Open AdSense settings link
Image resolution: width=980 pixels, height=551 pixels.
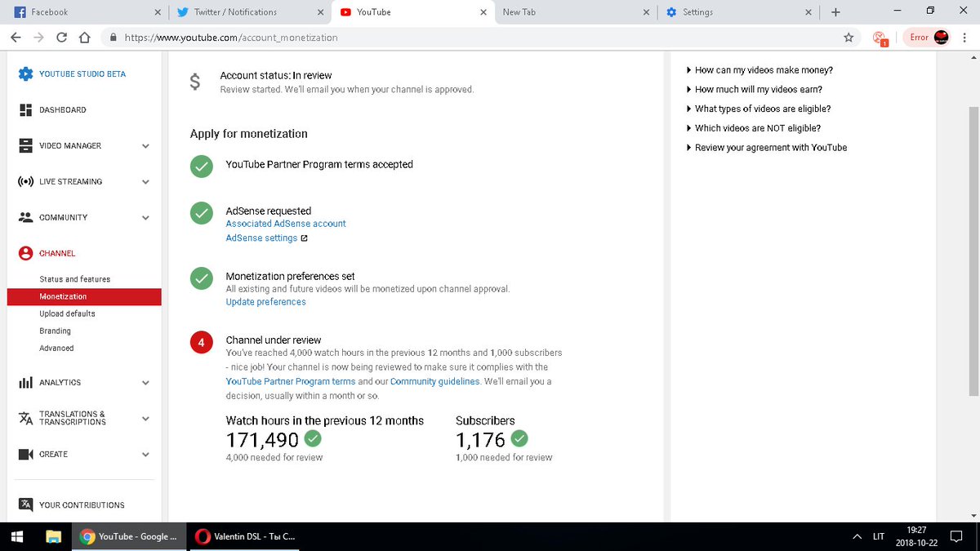coord(261,238)
